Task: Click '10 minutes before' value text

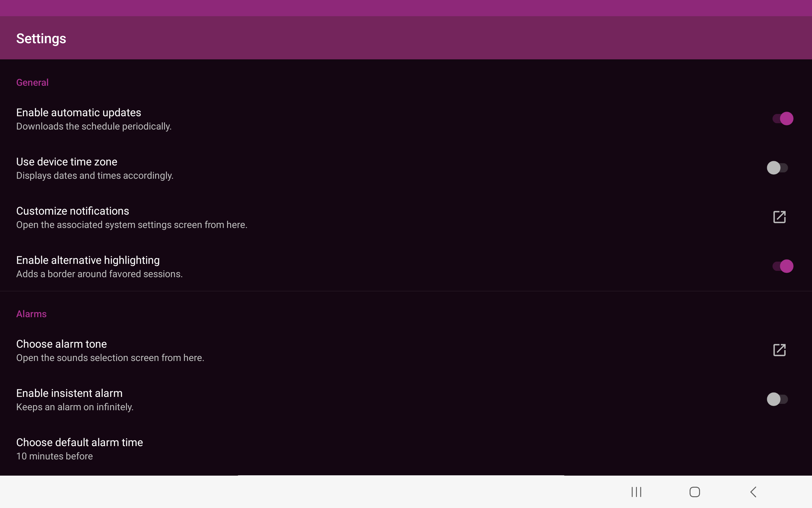Action: (x=54, y=456)
